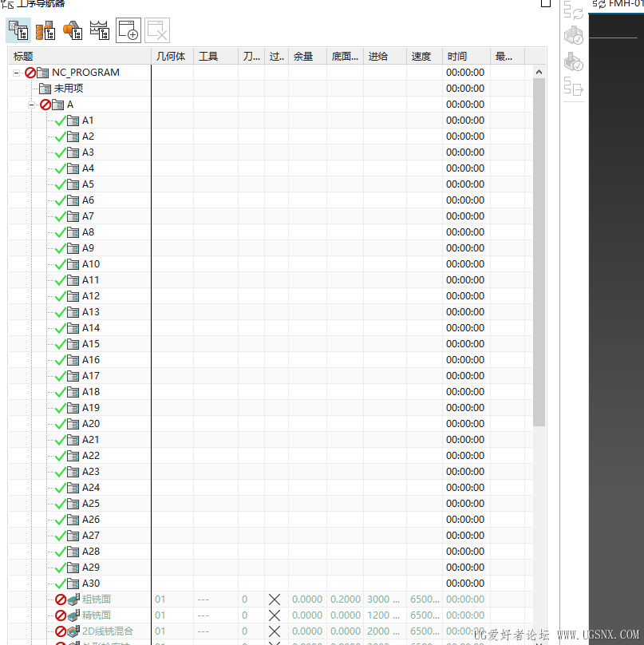Switch to Machining Method view
Screen dimensions: 644x645
click(100, 30)
